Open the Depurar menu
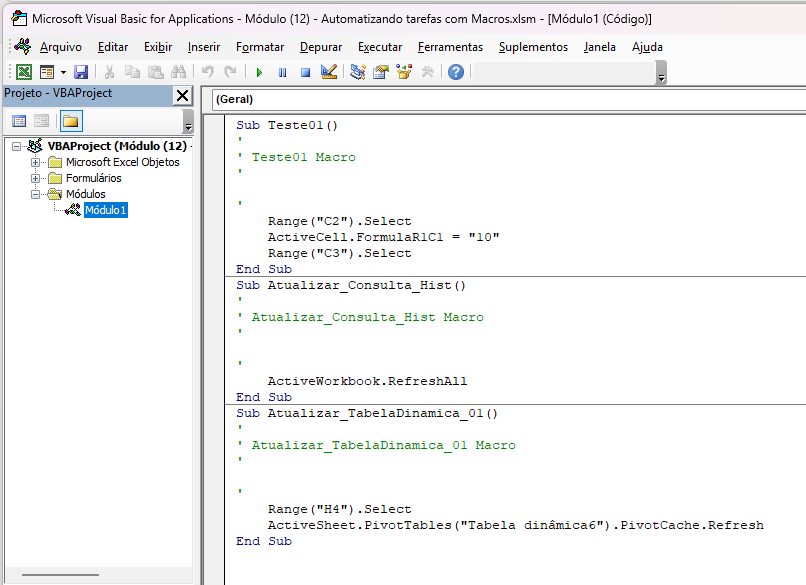Viewport: 806px width, 585px height. (x=320, y=47)
